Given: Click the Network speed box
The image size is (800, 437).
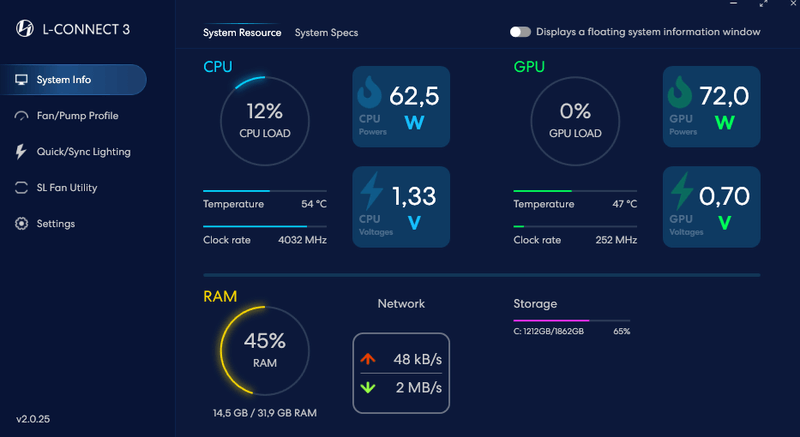Looking at the screenshot, I should click(x=401, y=372).
